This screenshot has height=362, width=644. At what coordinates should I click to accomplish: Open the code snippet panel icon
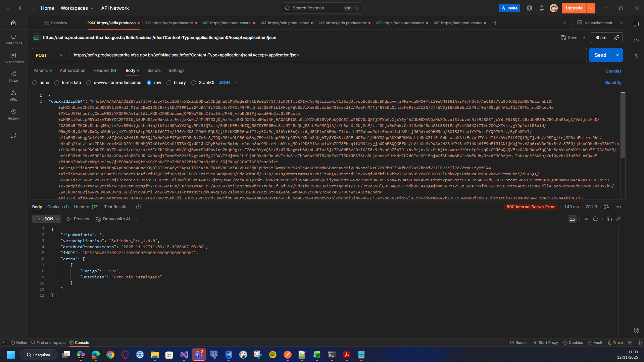click(x=636, y=40)
